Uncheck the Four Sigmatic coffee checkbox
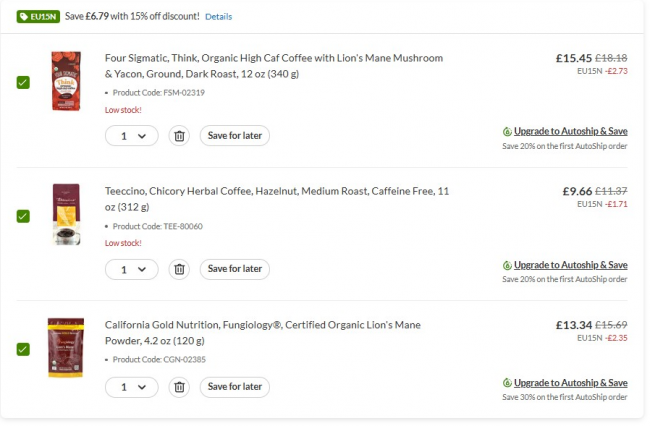 coord(23,82)
